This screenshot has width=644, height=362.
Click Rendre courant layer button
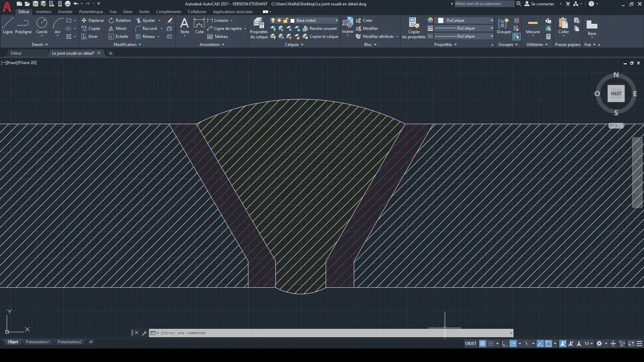(320, 28)
